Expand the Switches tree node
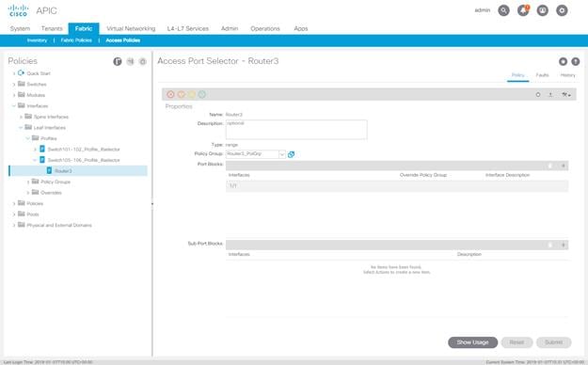This screenshot has height=365, width=588. pyautogui.click(x=14, y=85)
